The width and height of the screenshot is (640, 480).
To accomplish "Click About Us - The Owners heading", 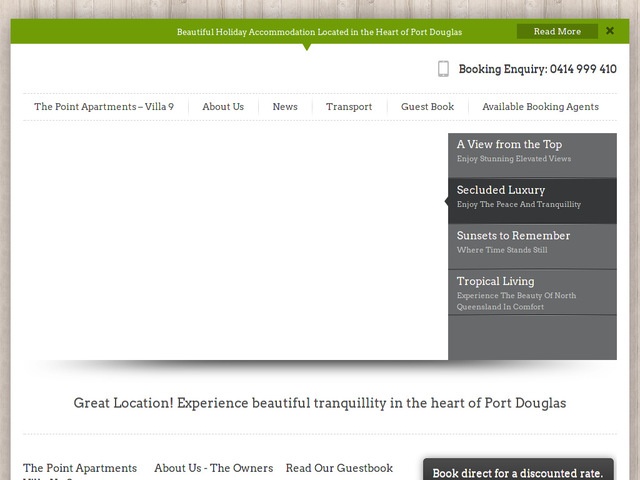I will (213, 468).
